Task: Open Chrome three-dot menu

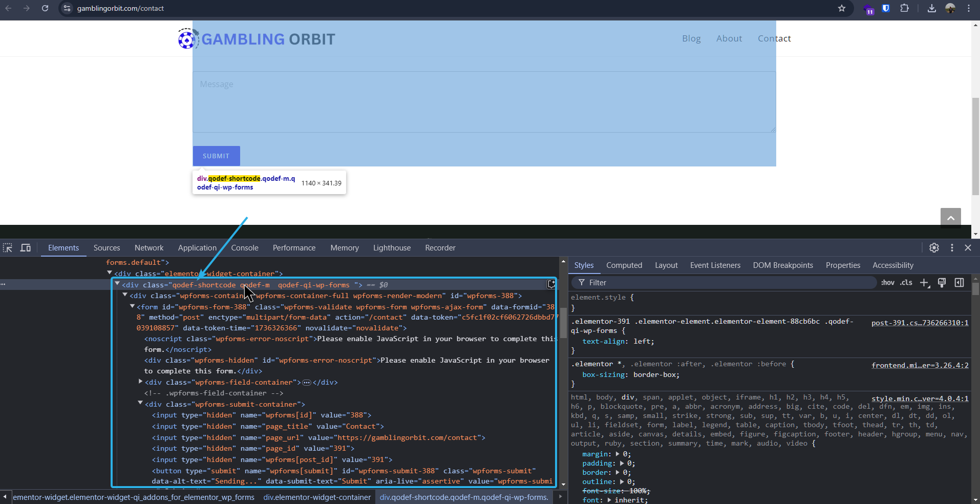Action: [969, 8]
